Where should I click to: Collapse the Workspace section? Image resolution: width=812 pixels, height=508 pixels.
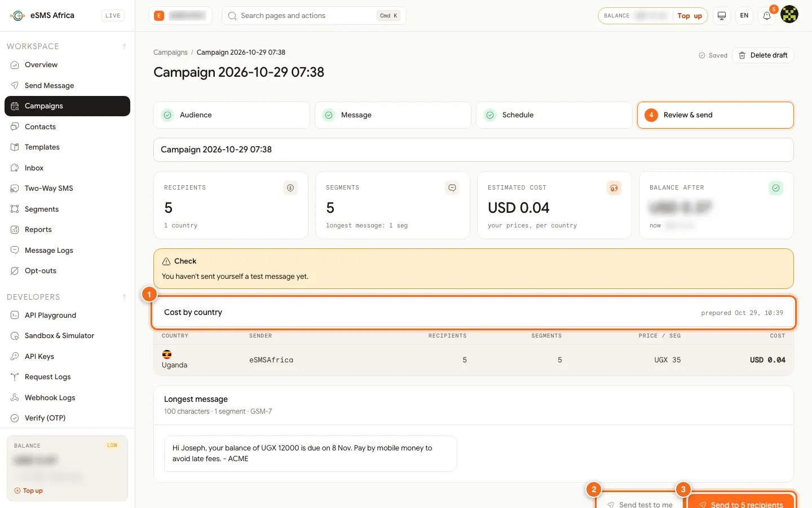[x=124, y=46]
